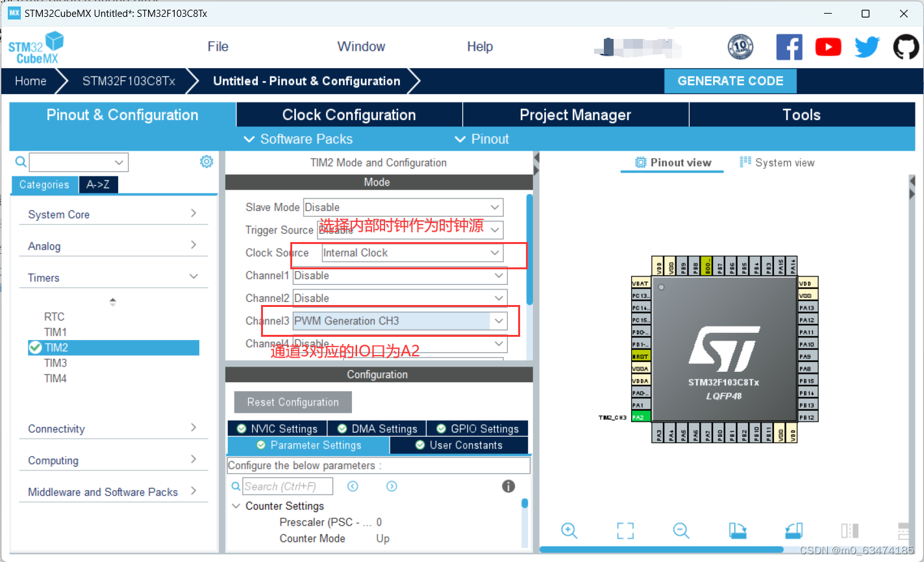
Task: Expand Middleware and Software Packs category
Action: pos(114,492)
